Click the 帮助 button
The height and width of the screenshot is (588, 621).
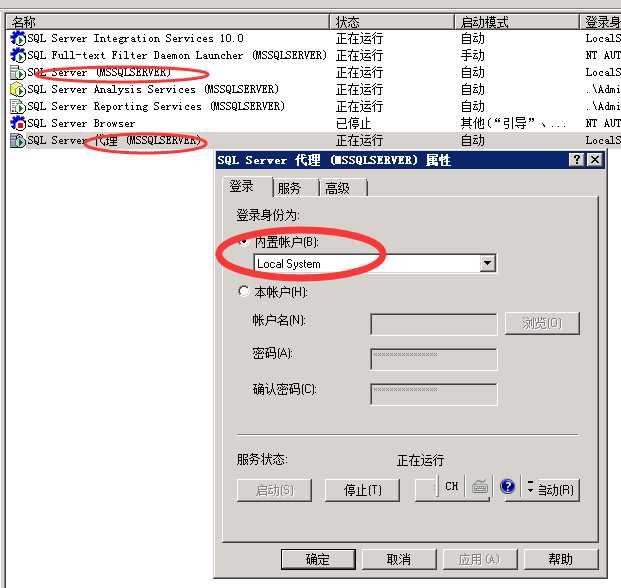coord(561,559)
